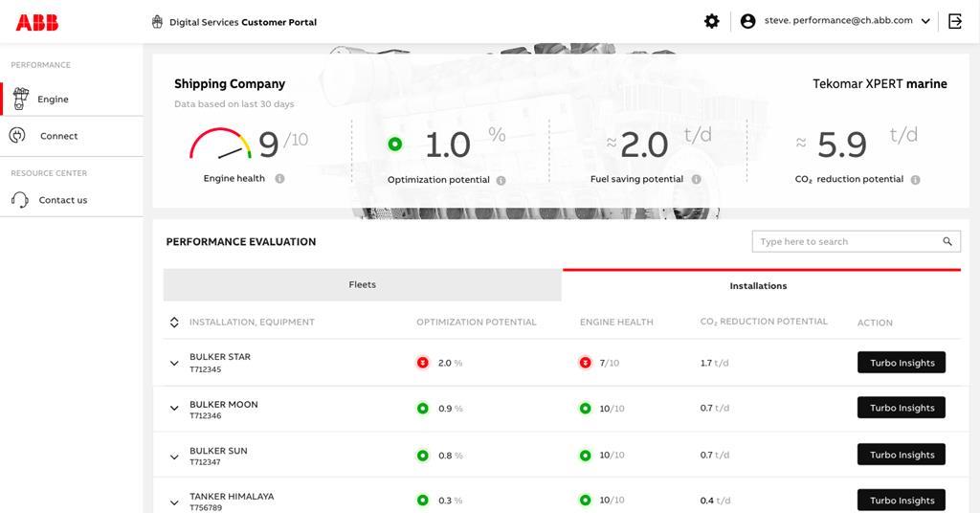980x513 pixels.
Task: Click the CO₂ Reduction Potential column header
Action: click(763, 322)
